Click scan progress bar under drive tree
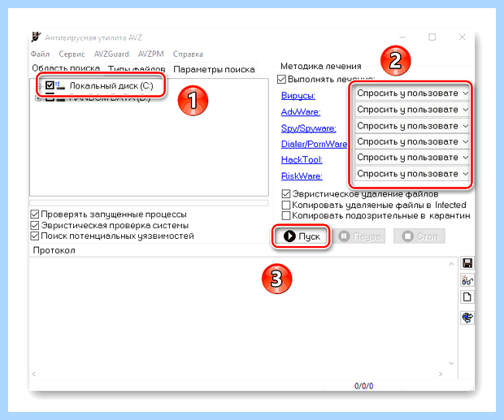 (x=149, y=203)
